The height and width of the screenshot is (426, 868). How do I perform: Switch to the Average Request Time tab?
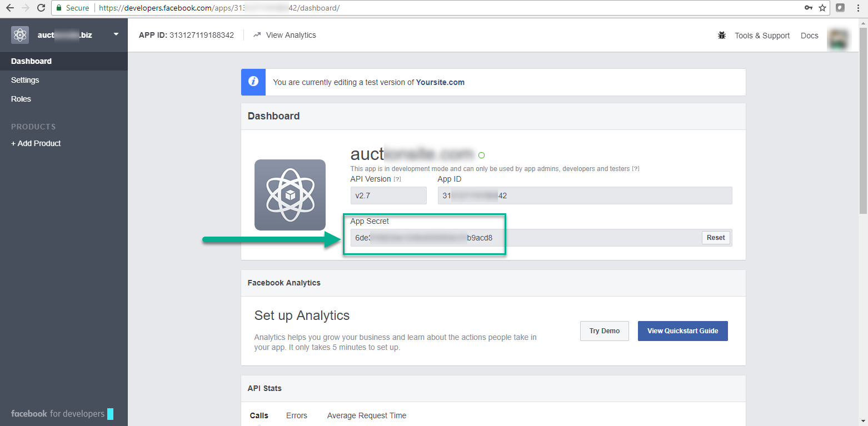point(367,415)
